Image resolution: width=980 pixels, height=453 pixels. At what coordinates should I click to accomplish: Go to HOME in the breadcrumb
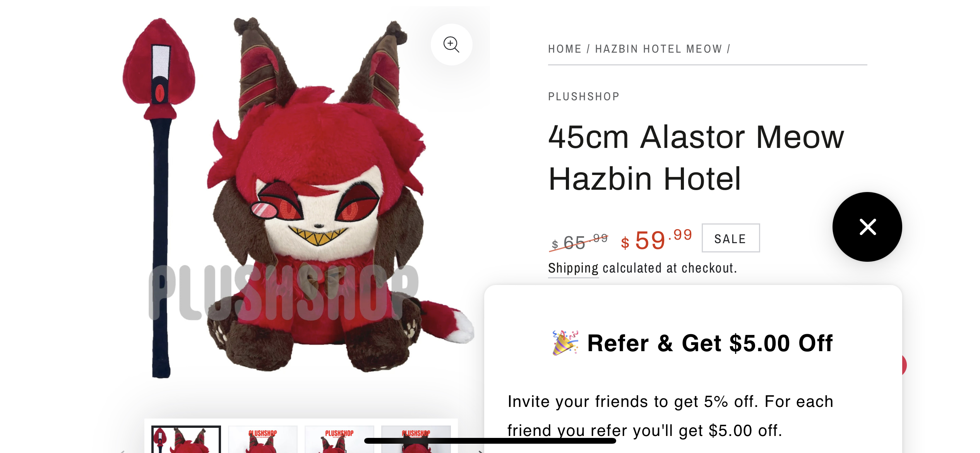click(x=565, y=49)
